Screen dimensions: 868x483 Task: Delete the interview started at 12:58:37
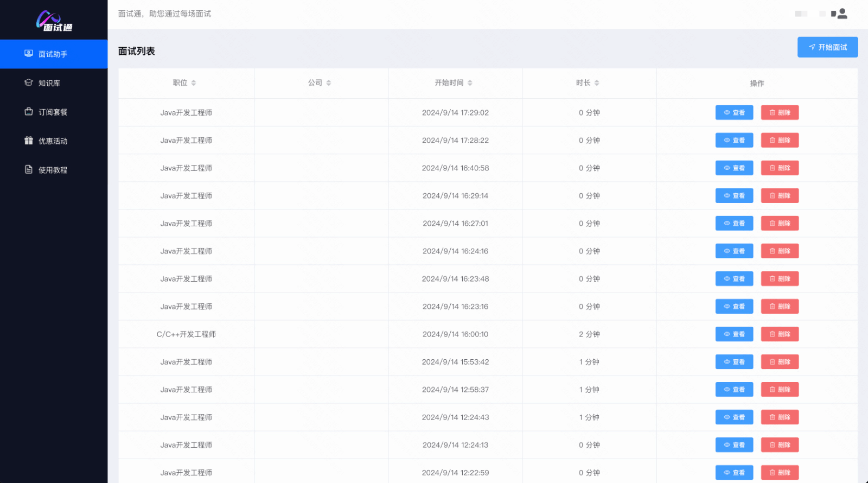pos(780,390)
